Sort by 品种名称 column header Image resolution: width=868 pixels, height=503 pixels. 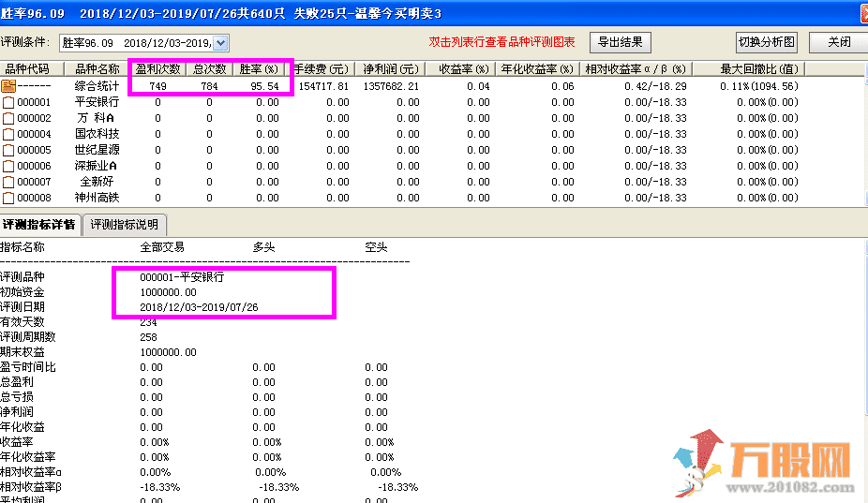pos(97,69)
